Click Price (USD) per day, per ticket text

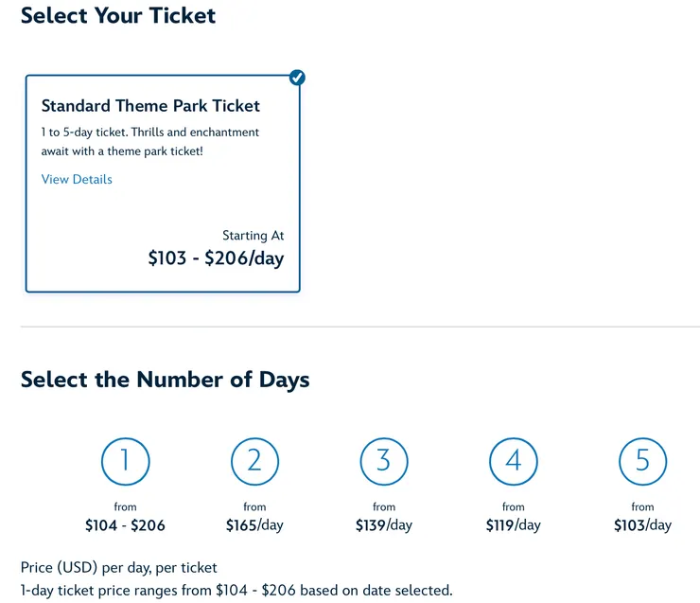(x=118, y=568)
